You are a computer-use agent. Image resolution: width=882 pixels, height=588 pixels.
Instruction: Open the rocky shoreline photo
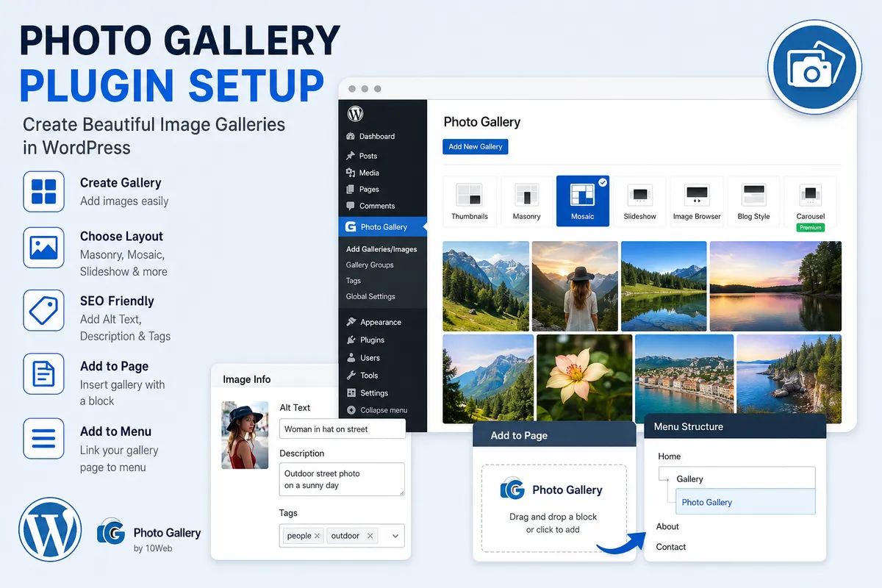click(789, 379)
